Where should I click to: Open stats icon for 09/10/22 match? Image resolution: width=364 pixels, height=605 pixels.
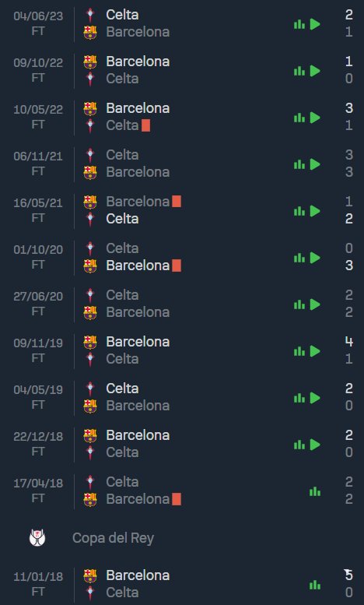[299, 71]
